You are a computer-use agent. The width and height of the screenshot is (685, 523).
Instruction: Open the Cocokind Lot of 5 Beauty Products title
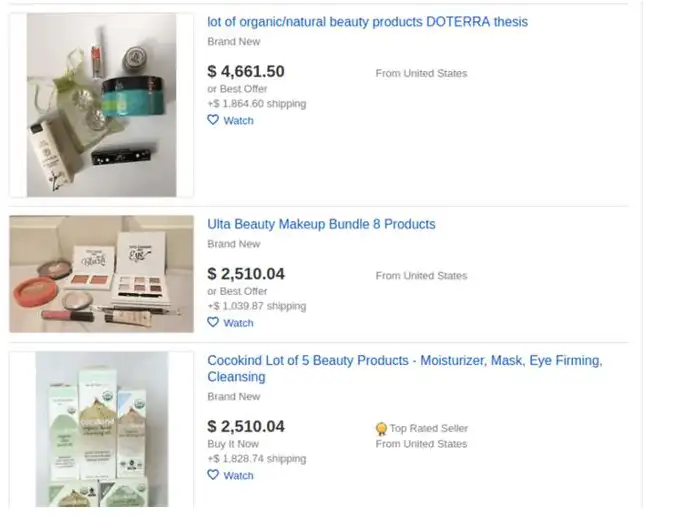405,368
